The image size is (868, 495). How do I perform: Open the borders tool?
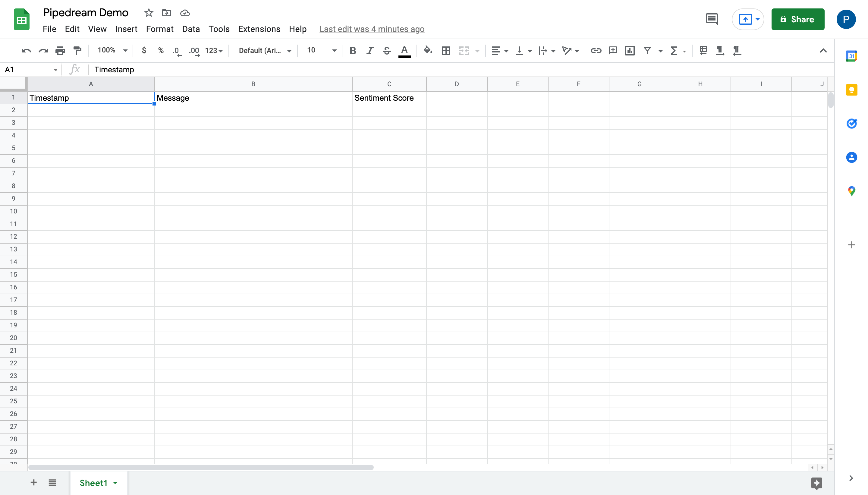[x=446, y=51]
